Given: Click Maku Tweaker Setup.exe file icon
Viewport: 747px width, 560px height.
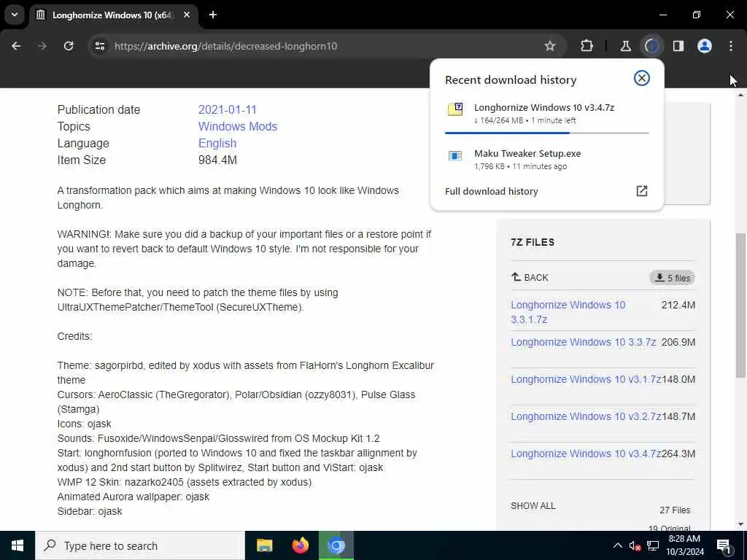Looking at the screenshot, I should click(455, 156).
